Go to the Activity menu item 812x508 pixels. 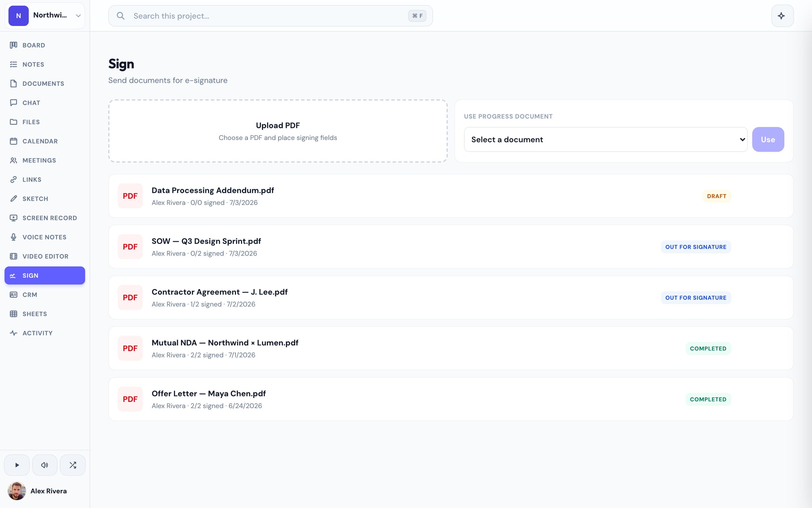click(45, 333)
